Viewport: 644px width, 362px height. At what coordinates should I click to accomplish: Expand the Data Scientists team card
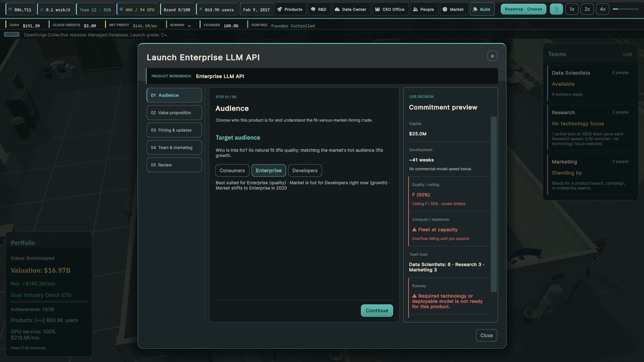tap(590, 83)
